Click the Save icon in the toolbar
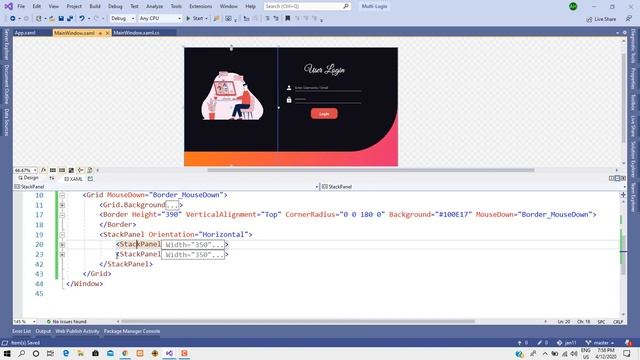This screenshot has width=640, height=360. tap(61, 18)
